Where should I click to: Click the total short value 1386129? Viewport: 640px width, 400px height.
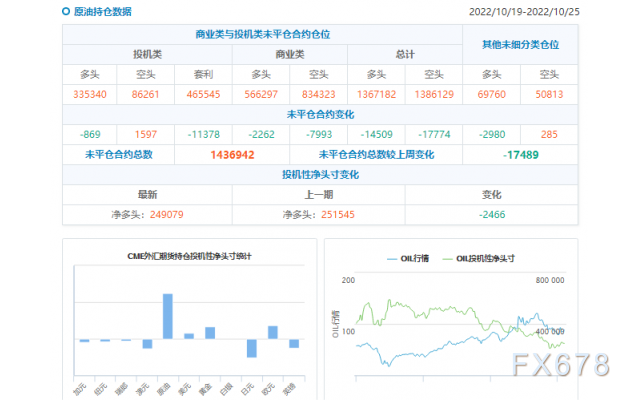(x=434, y=94)
